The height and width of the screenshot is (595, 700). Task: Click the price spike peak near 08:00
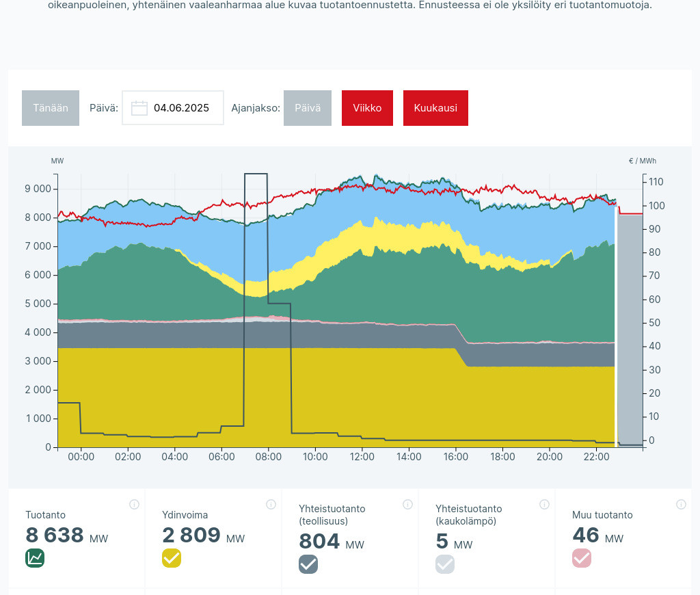point(256,174)
